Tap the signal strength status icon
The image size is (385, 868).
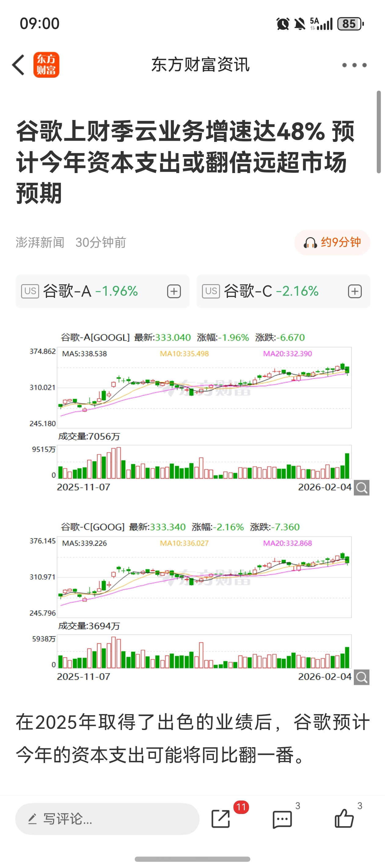(x=321, y=24)
